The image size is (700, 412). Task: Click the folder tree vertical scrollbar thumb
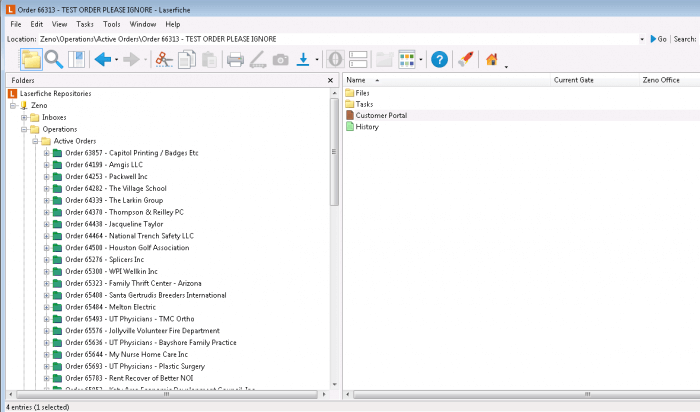pyautogui.click(x=334, y=152)
